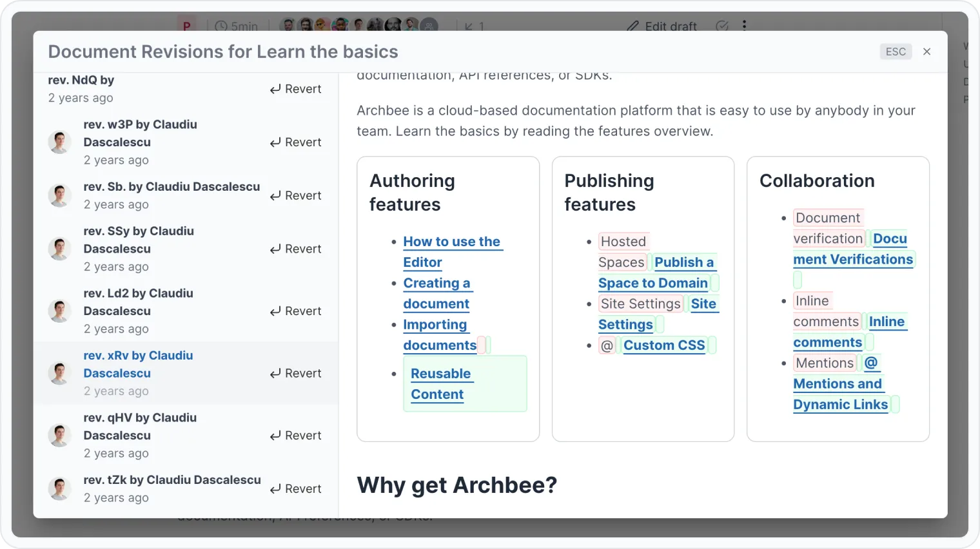Viewport: 980px width, 549px height.
Task: Select revision Sb. by Claudiu Dascalescu
Action: click(186, 196)
